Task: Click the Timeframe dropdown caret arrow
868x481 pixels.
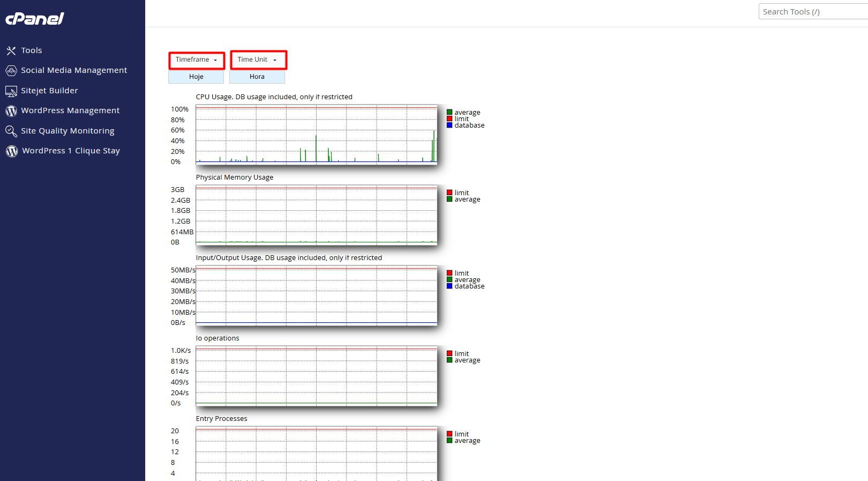Action: click(215, 60)
